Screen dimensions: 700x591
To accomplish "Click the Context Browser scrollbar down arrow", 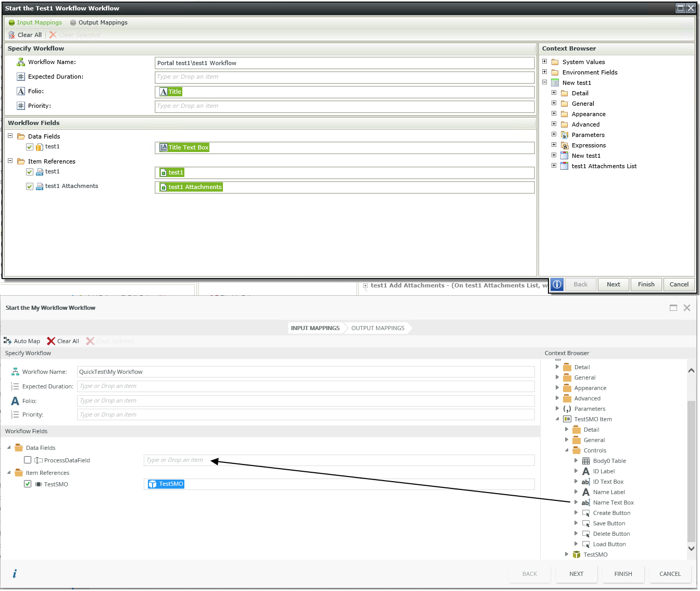I will pyautogui.click(x=692, y=548).
